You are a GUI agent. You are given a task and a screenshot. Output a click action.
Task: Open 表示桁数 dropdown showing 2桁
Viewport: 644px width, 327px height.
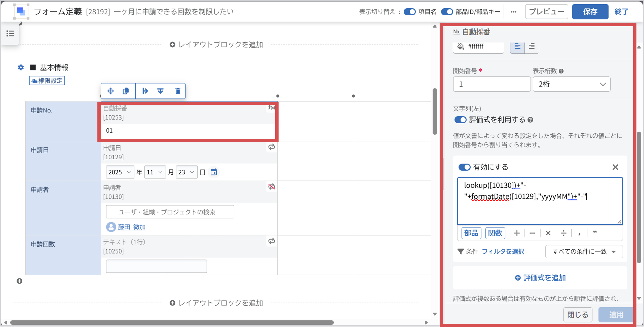click(572, 84)
